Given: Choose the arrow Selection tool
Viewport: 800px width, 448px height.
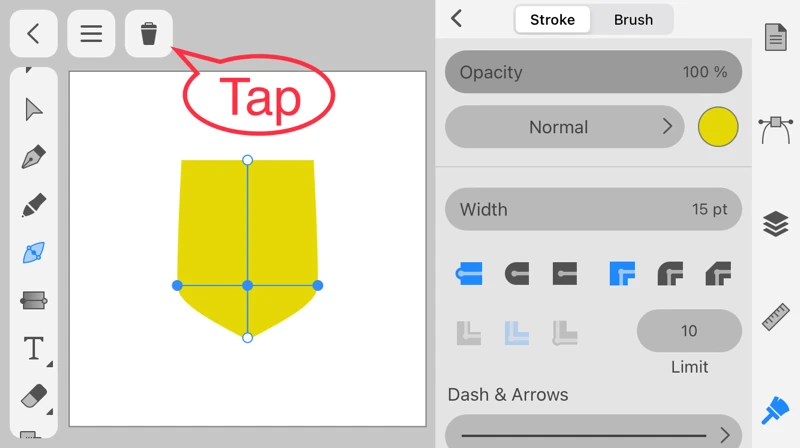Looking at the screenshot, I should 34,109.
